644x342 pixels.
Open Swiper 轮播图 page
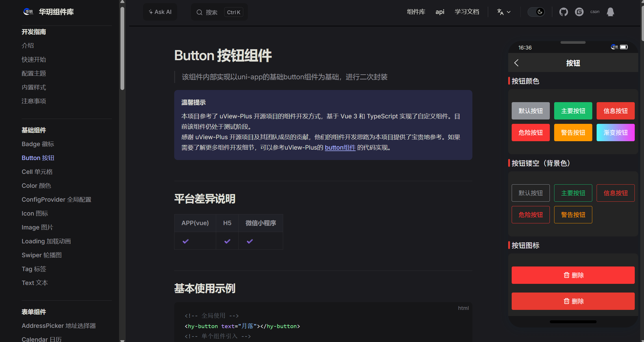tap(42, 255)
